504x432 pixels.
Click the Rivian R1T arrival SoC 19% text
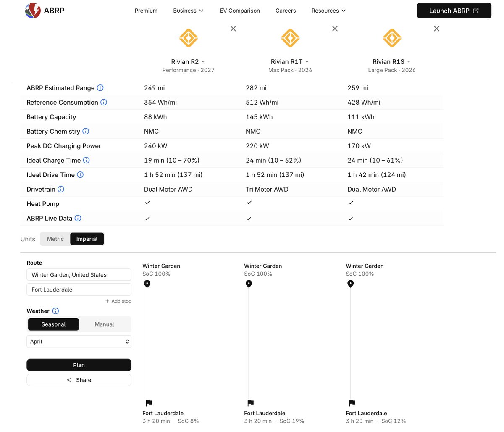click(x=292, y=421)
